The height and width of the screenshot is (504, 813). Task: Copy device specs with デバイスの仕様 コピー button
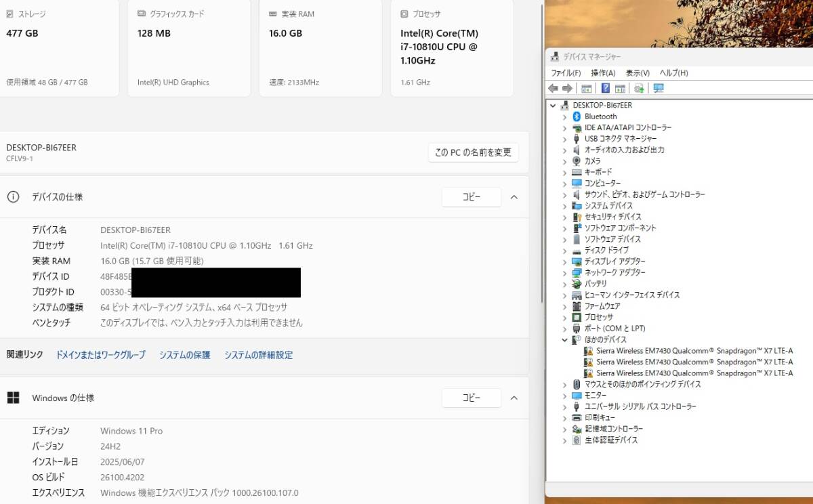point(472,197)
